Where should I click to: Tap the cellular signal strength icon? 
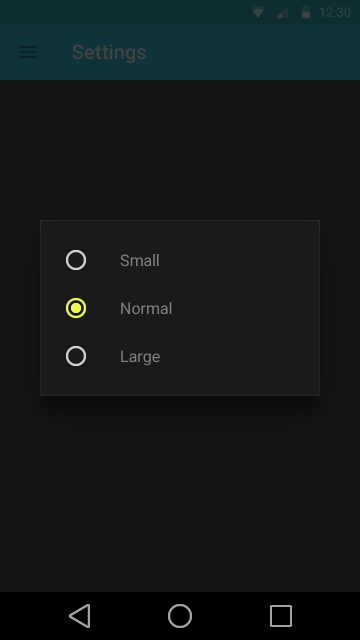[282, 12]
